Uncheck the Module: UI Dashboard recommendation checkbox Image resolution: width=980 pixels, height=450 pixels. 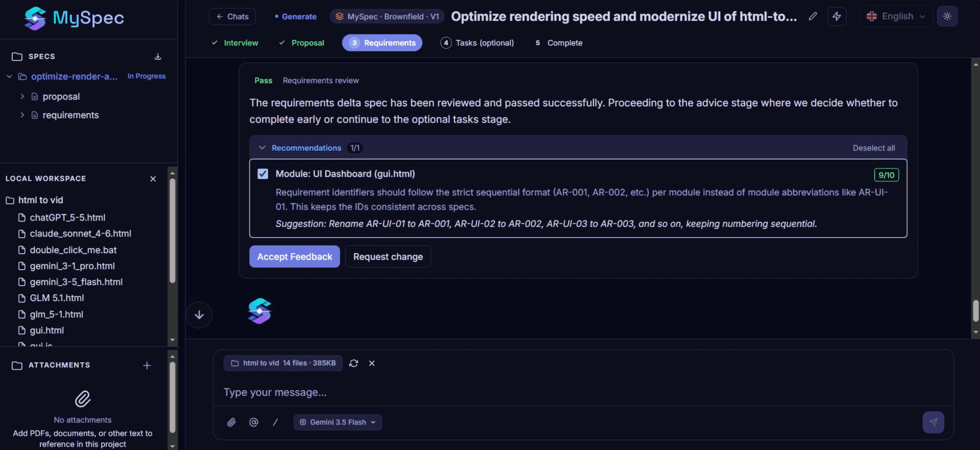263,174
